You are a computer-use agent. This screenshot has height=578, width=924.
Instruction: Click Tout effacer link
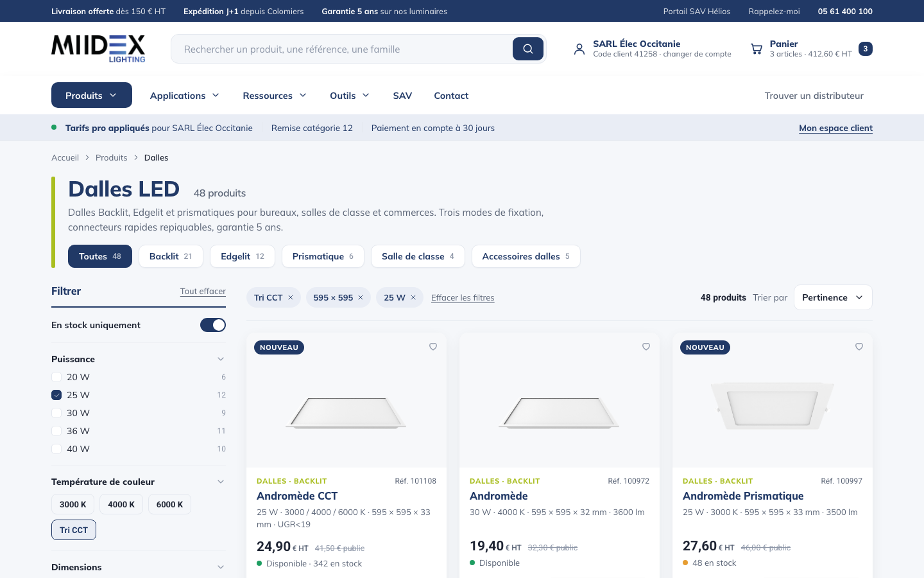click(x=203, y=292)
